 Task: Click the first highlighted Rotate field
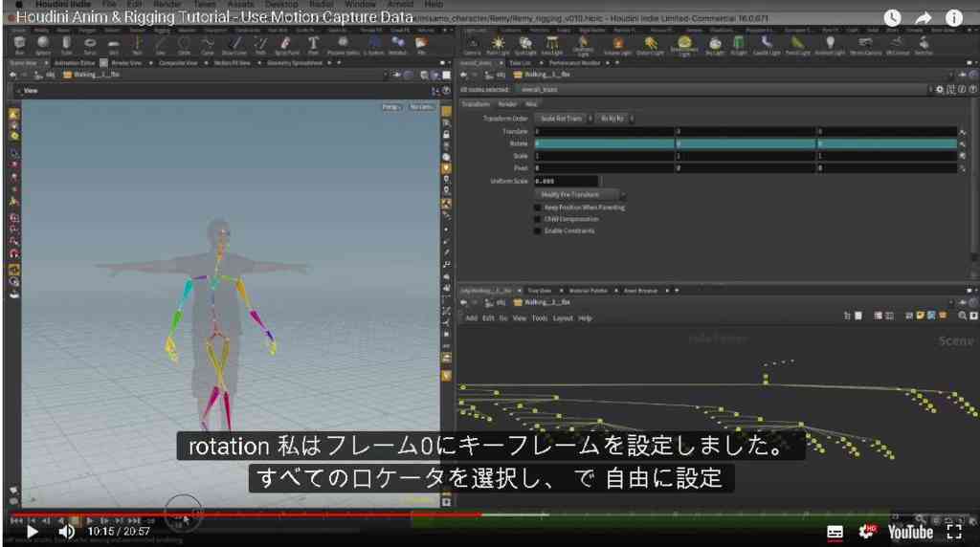tap(605, 143)
